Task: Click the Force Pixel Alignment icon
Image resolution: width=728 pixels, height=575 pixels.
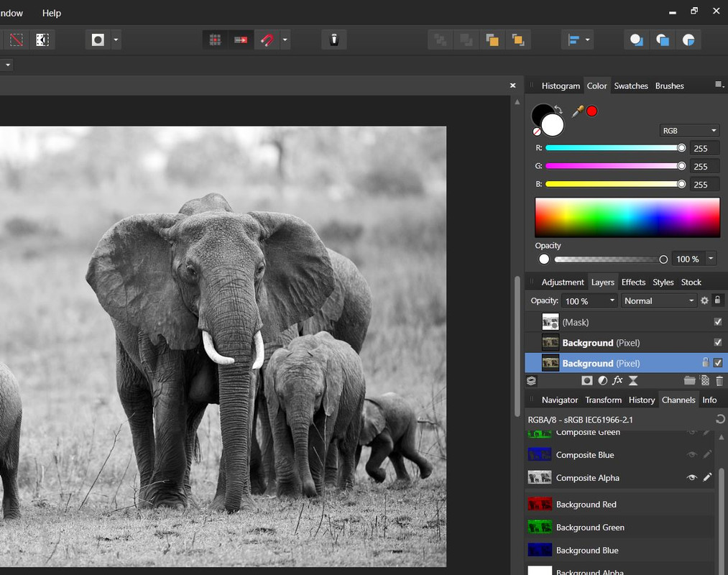Action: click(241, 40)
